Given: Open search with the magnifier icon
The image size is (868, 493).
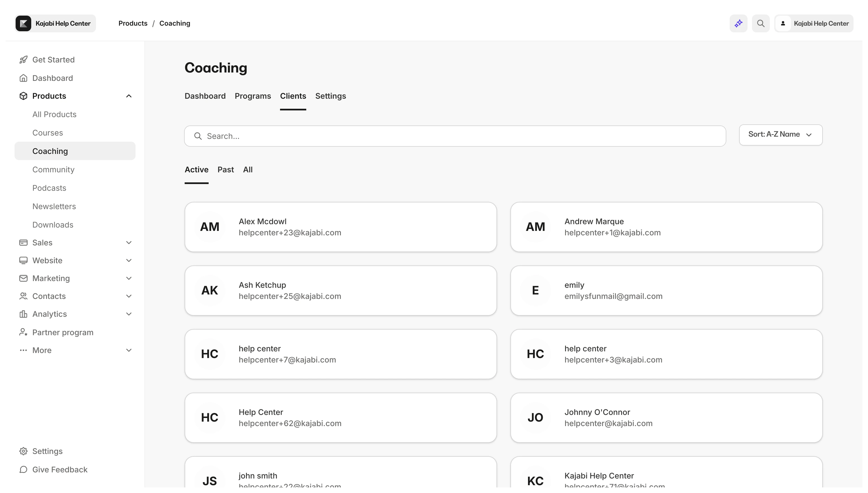Looking at the screenshot, I should click(761, 23).
